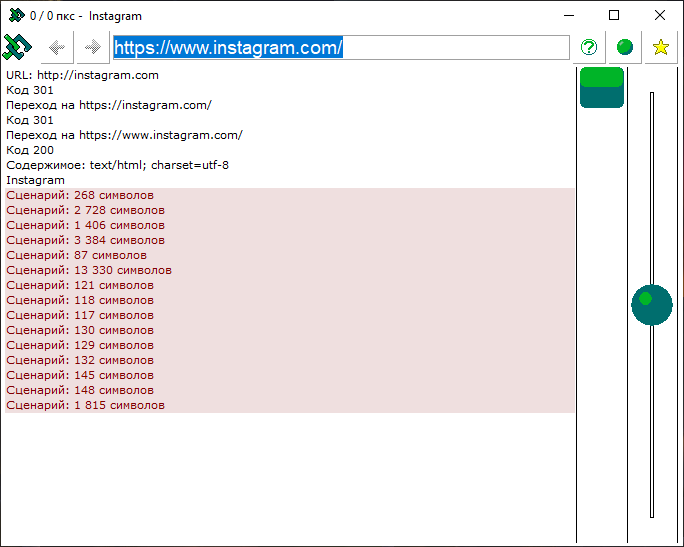Click the window title bar app icon
This screenshot has width=684, height=547.
click(x=17, y=16)
